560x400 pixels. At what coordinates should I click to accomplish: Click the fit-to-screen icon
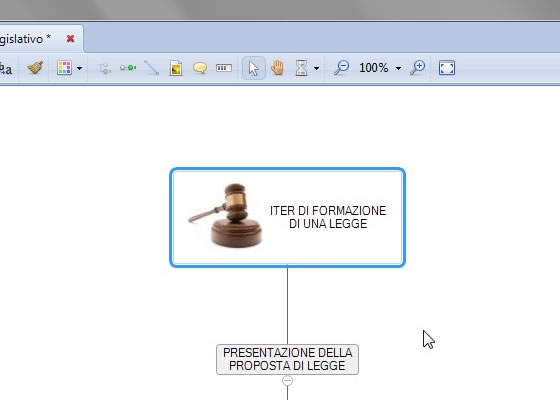tap(447, 68)
